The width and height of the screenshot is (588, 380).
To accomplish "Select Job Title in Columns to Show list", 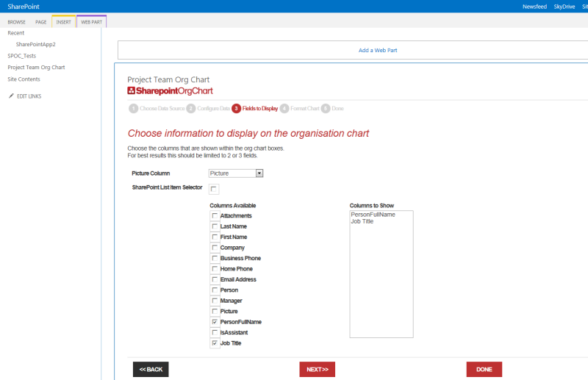I will (x=362, y=221).
